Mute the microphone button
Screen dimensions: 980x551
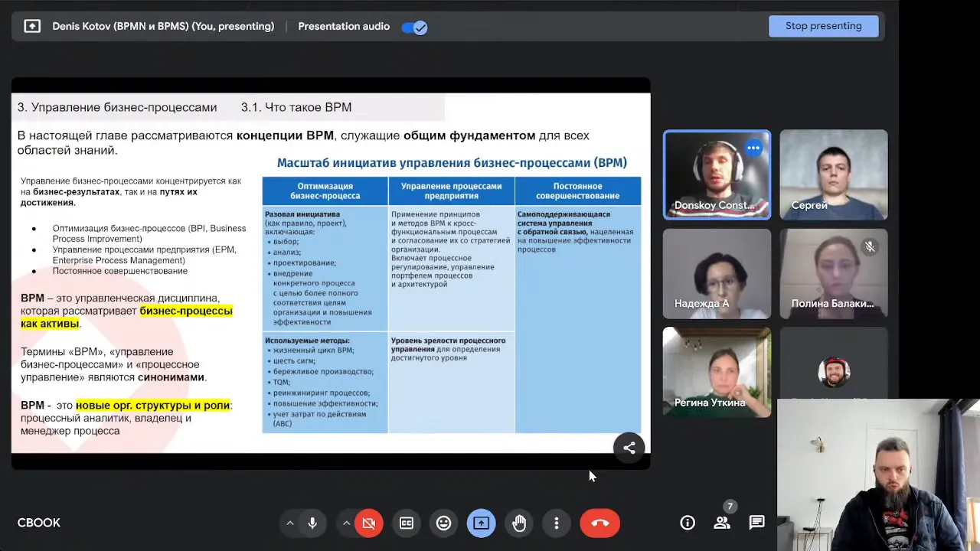pos(312,523)
